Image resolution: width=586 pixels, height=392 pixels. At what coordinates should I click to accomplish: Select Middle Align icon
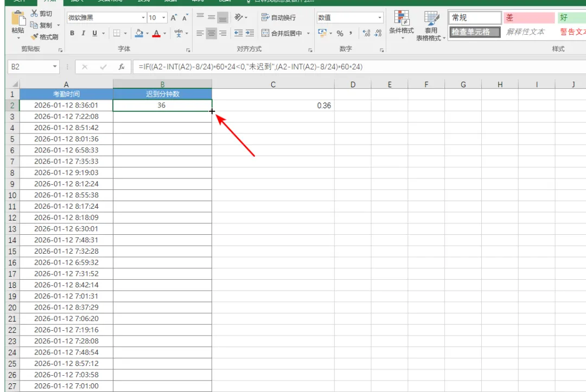212,17
